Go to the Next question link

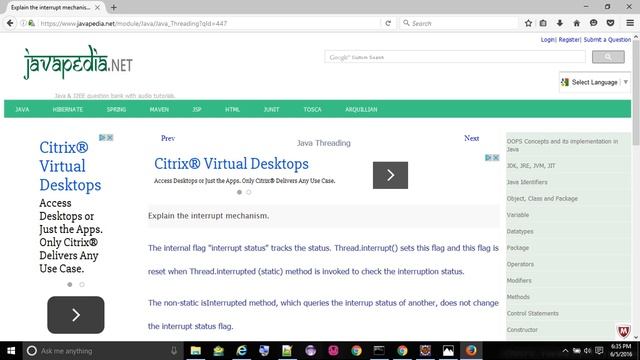[471, 138]
